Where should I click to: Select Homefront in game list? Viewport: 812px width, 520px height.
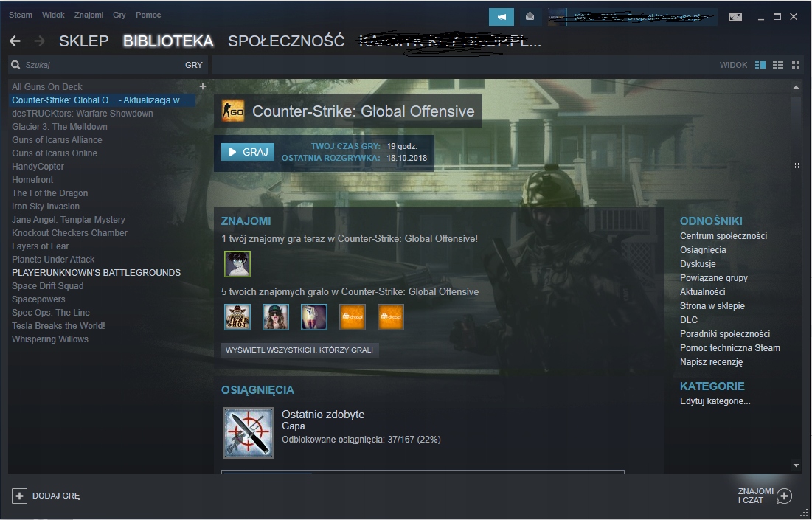pyautogui.click(x=32, y=180)
